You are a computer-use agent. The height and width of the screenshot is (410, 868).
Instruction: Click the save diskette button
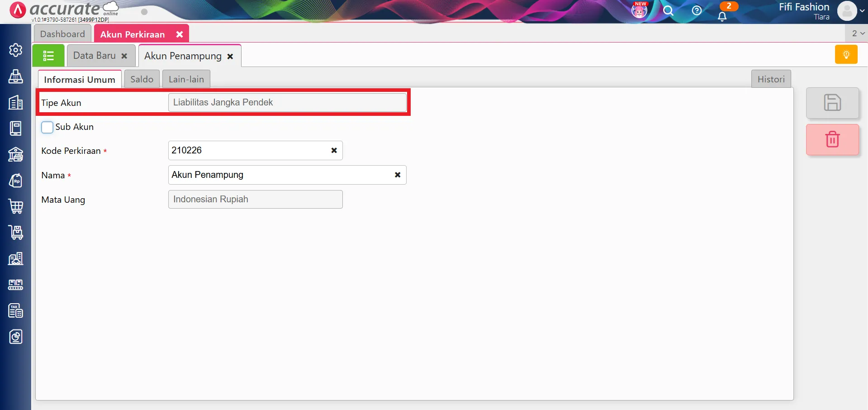[832, 103]
